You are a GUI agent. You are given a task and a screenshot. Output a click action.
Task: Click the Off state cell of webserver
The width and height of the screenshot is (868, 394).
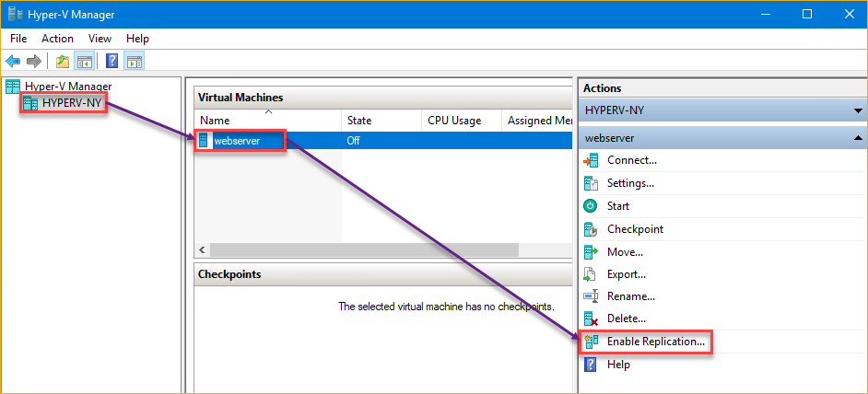[353, 141]
